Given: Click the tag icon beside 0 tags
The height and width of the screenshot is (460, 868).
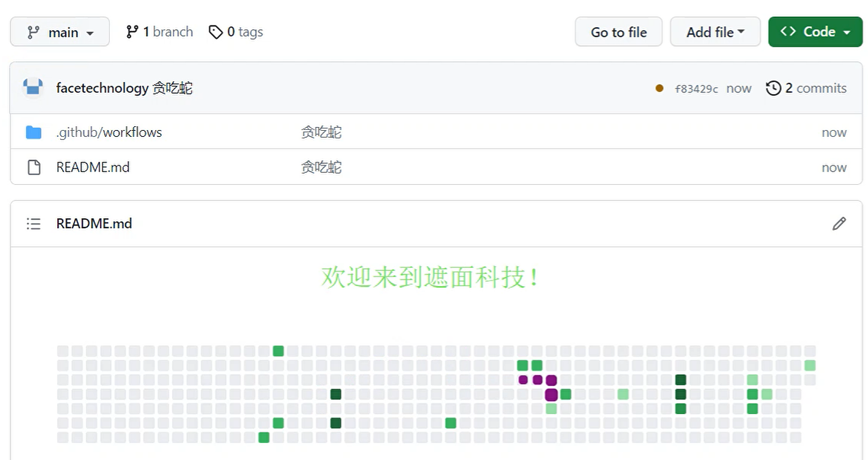Looking at the screenshot, I should tap(216, 32).
